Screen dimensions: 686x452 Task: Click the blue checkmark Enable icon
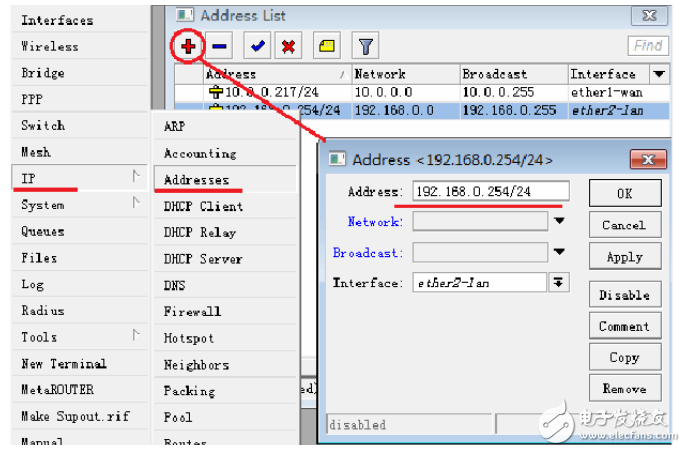point(259,47)
